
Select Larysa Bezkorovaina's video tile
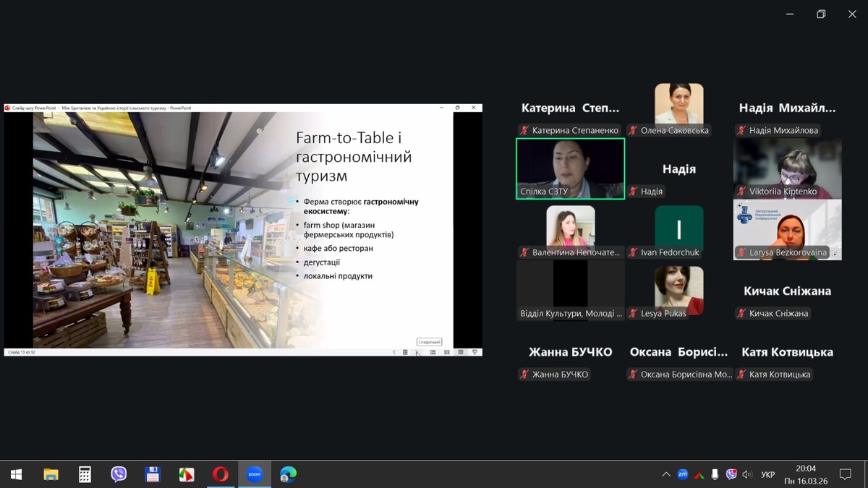(x=787, y=229)
